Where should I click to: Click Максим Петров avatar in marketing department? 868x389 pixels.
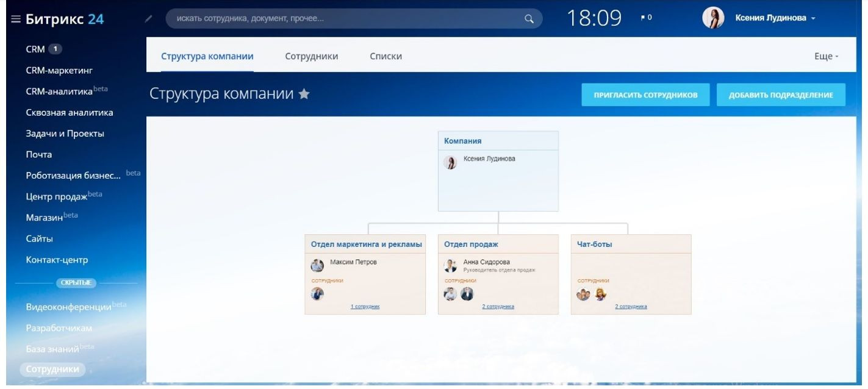(x=317, y=265)
